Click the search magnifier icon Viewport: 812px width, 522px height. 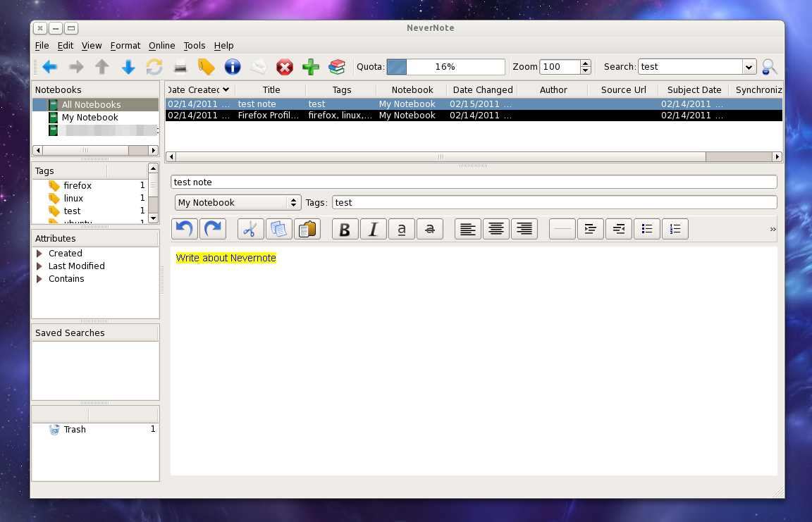(x=770, y=67)
